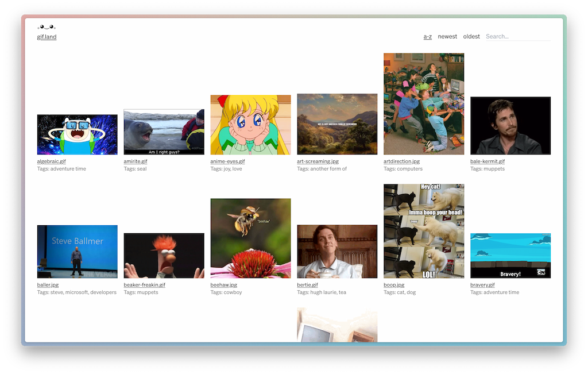Screen dimensions: 588x374
Task: Click the baller.jpg filename link
Action: point(48,285)
